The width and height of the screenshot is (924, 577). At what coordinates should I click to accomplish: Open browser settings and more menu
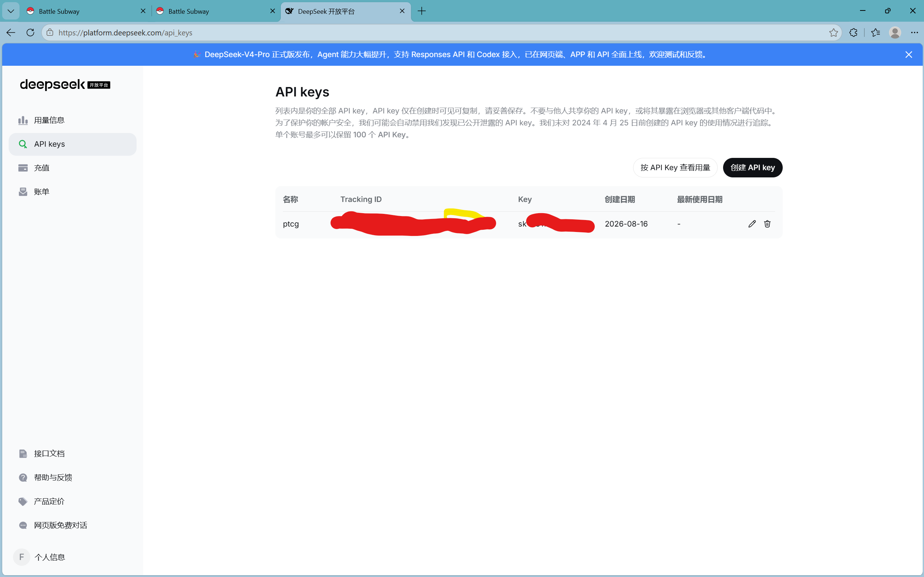click(915, 33)
